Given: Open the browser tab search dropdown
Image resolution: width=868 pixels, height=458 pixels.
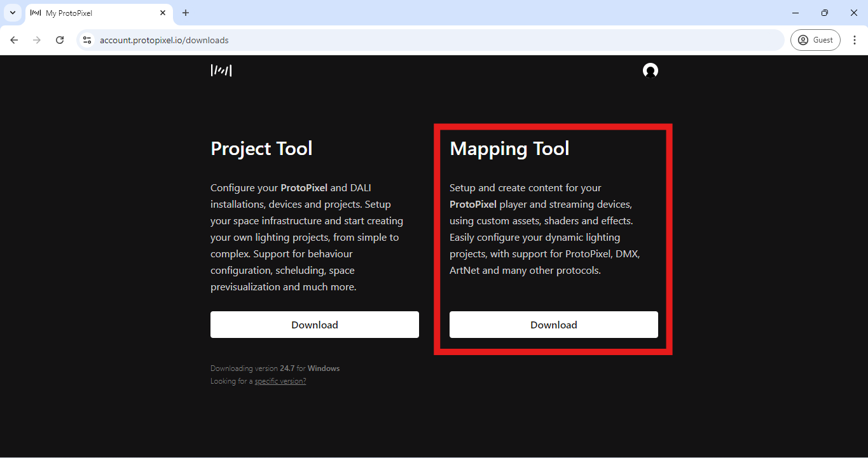Looking at the screenshot, I should coord(12,13).
